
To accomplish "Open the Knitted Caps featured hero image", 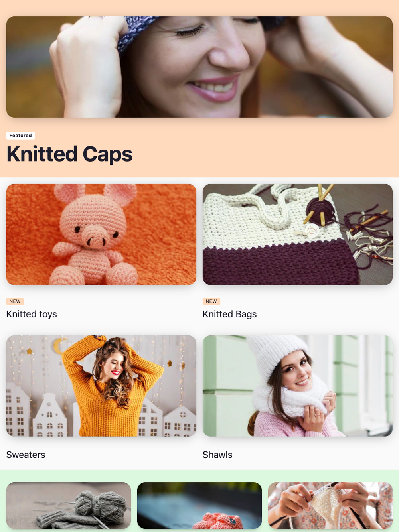I will (199, 67).
